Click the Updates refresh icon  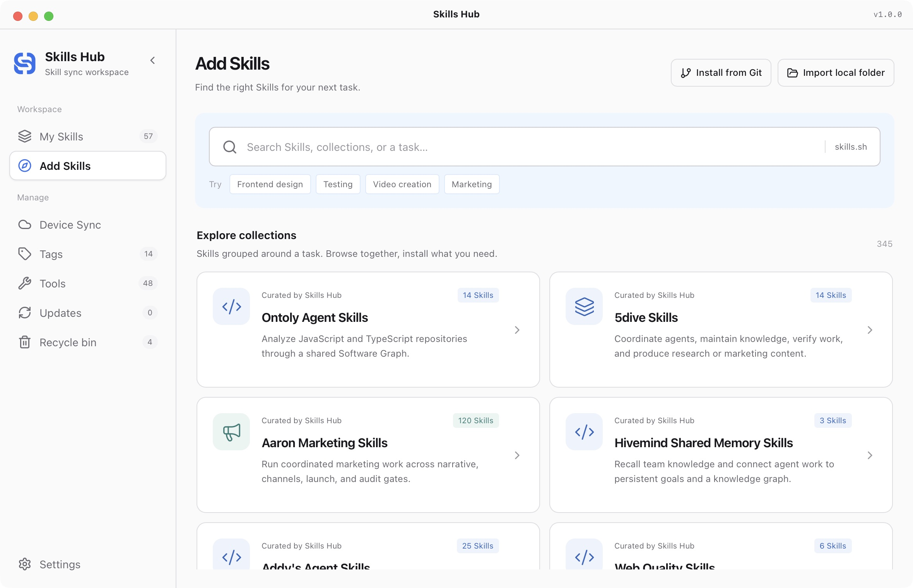pyautogui.click(x=25, y=313)
